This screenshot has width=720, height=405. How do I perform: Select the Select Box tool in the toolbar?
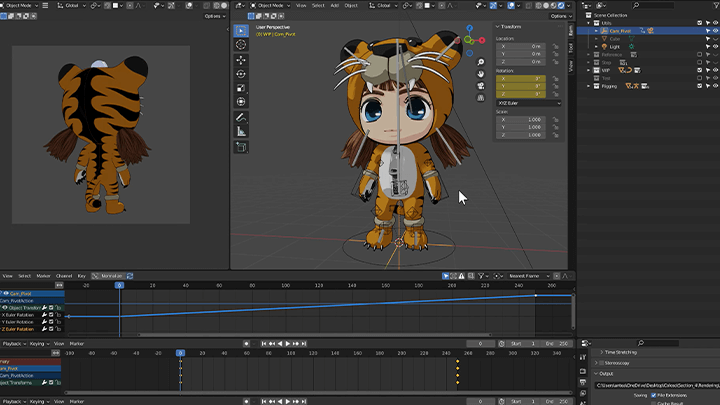(241, 31)
